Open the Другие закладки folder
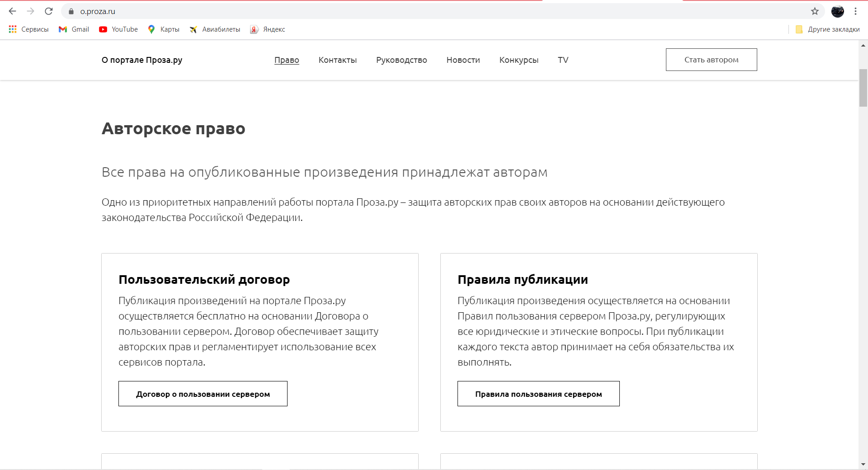 (827, 29)
